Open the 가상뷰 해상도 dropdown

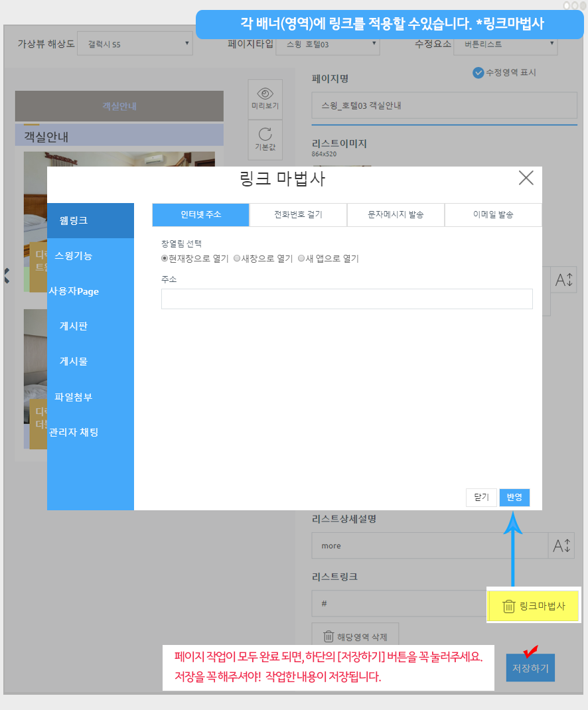click(135, 45)
